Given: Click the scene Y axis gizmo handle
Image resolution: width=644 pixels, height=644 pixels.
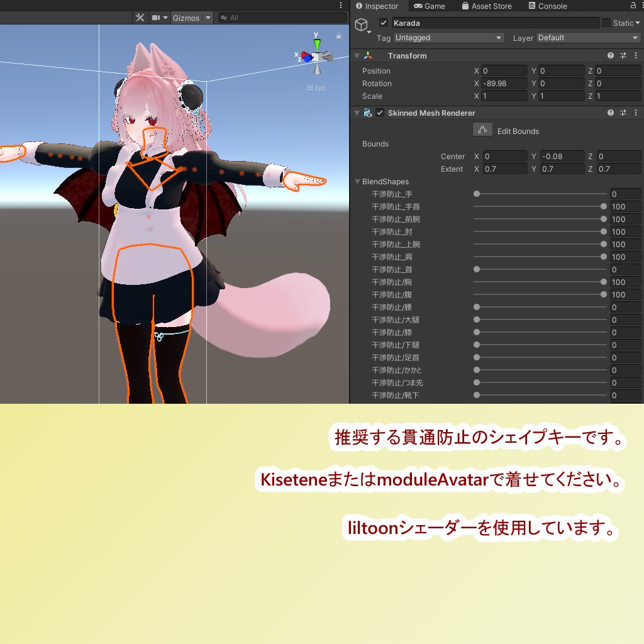Looking at the screenshot, I should (x=318, y=43).
